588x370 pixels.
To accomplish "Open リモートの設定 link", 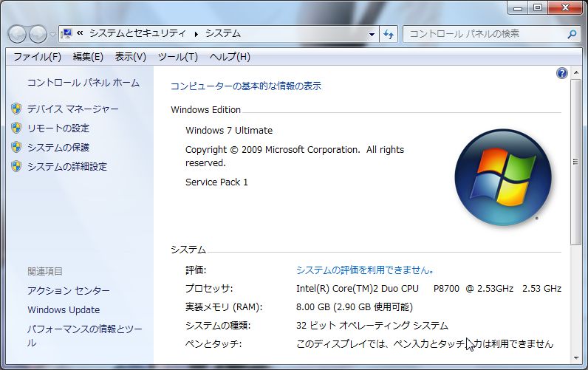I will pos(58,129).
